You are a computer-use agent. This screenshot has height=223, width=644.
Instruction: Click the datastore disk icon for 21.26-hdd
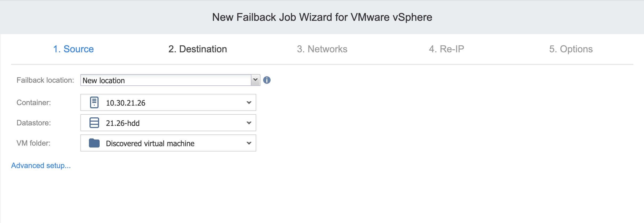click(94, 123)
